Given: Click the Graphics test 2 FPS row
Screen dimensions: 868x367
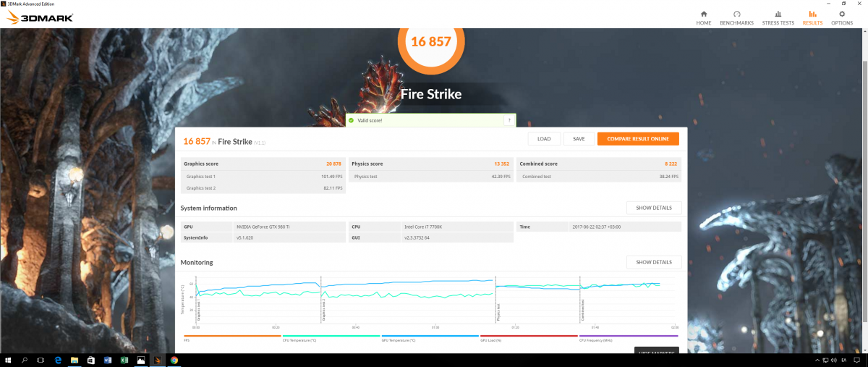Looking at the screenshot, I should (x=263, y=188).
